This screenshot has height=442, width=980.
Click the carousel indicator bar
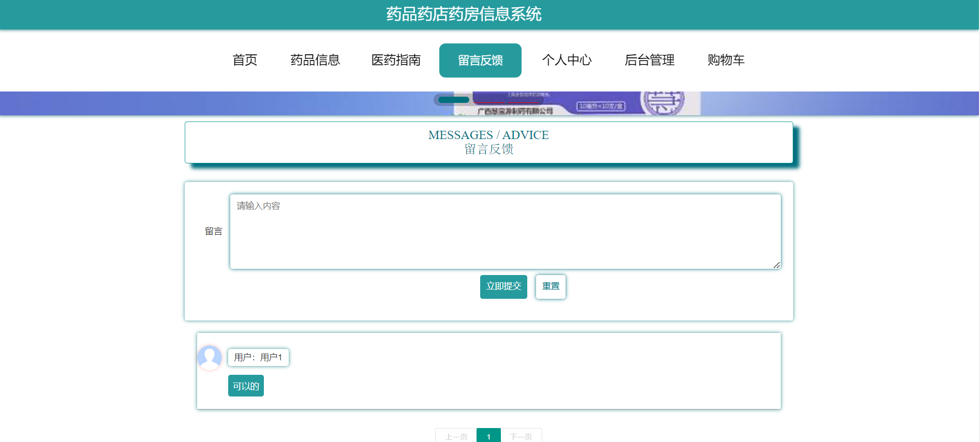coord(454,100)
